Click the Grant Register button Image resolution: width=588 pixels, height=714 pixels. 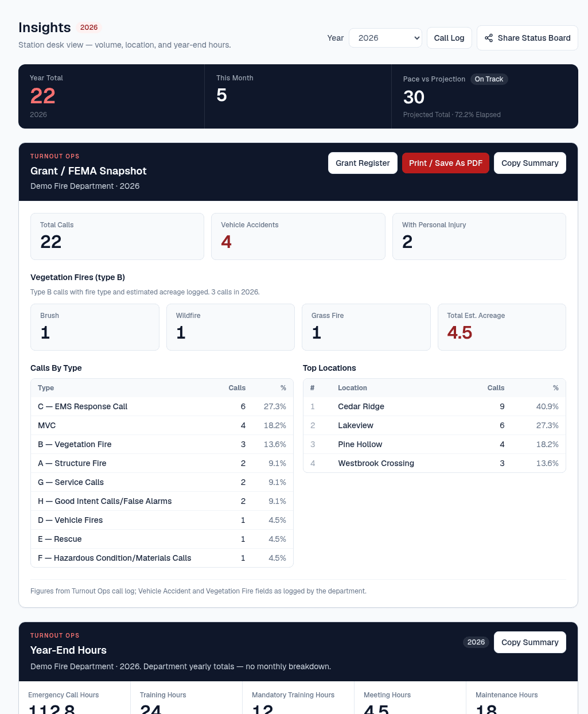[x=363, y=163]
